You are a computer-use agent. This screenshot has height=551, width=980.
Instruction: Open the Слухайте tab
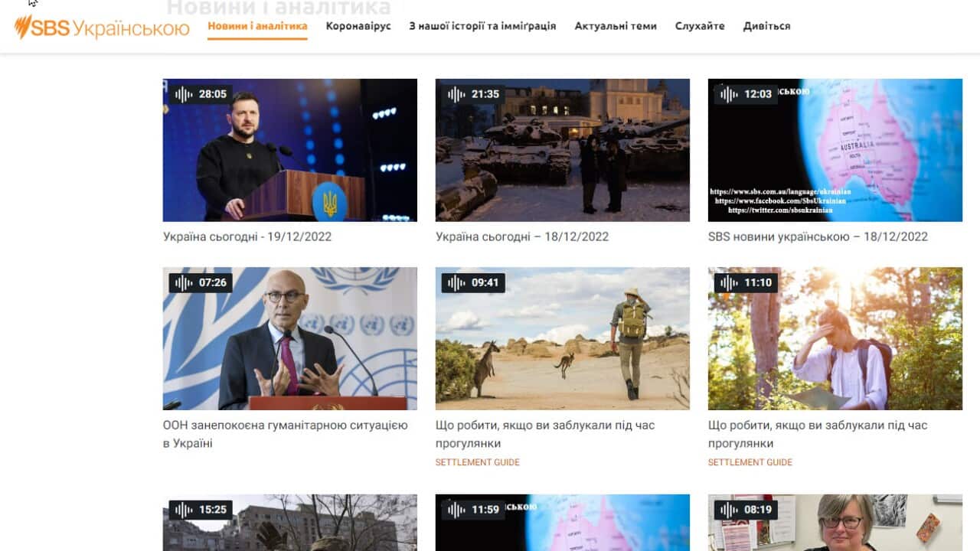point(699,26)
